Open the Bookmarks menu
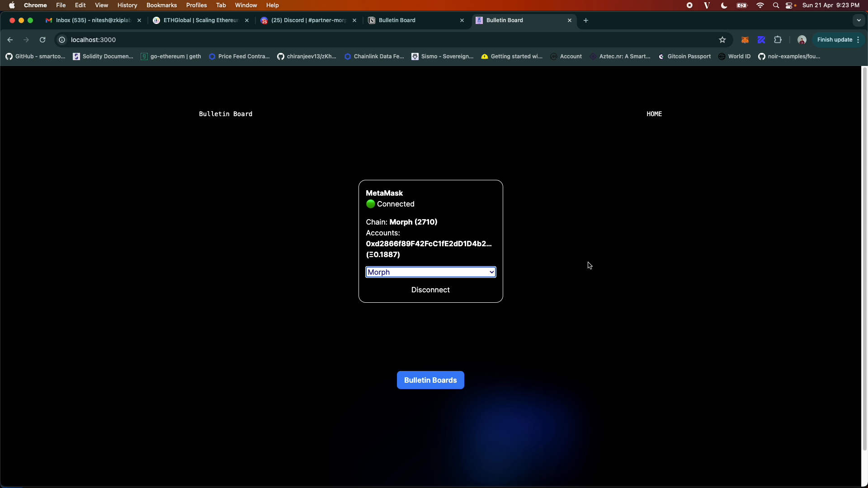 (x=161, y=5)
